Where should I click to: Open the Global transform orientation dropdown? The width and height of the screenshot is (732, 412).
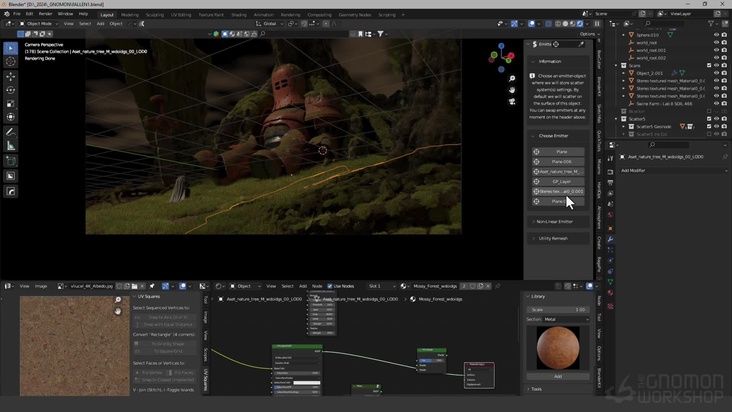point(270,24)
